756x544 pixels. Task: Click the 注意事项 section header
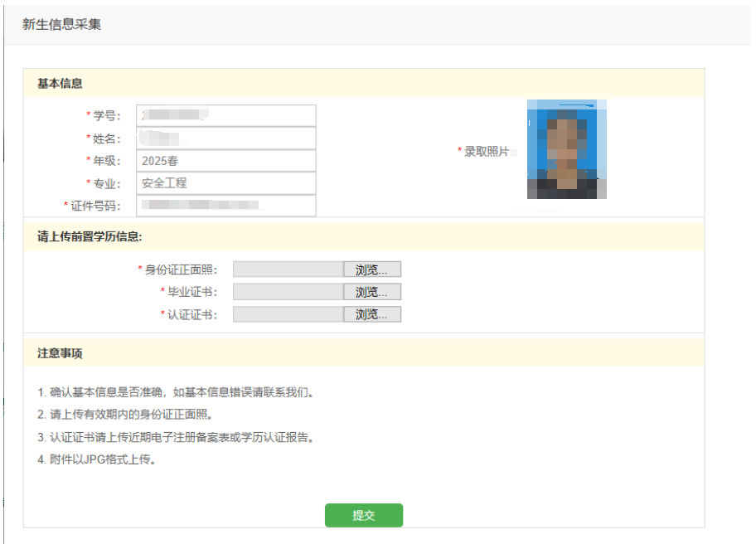pos(60,353)
